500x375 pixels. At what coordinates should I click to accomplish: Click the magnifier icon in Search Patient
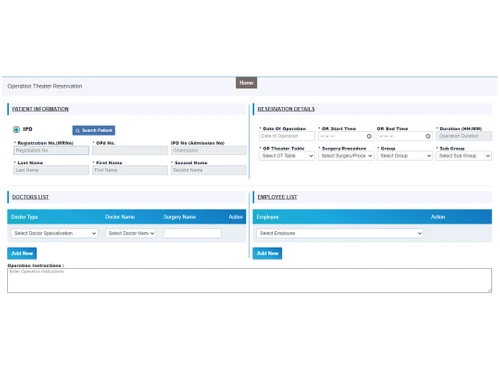[77, 131]
